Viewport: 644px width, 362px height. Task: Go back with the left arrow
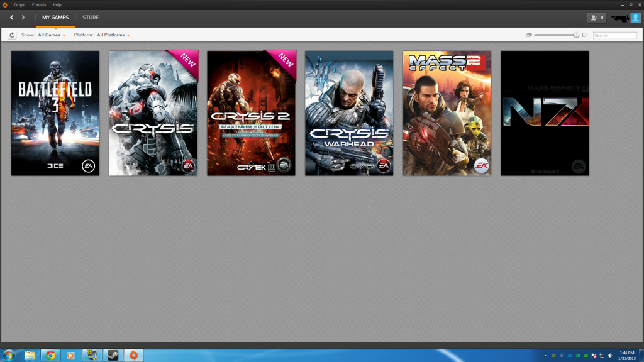11,18
